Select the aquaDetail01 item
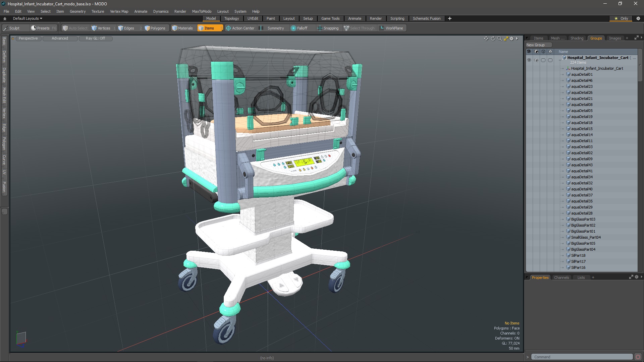Screen dimensions: 644x362 click(582, 74)
